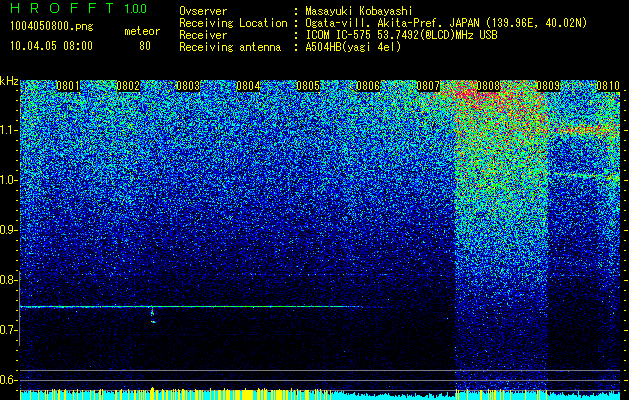The height and width of the screenshot is (400, 629).
Task: Click the 0805 time marker
Action: pos(308,86)
